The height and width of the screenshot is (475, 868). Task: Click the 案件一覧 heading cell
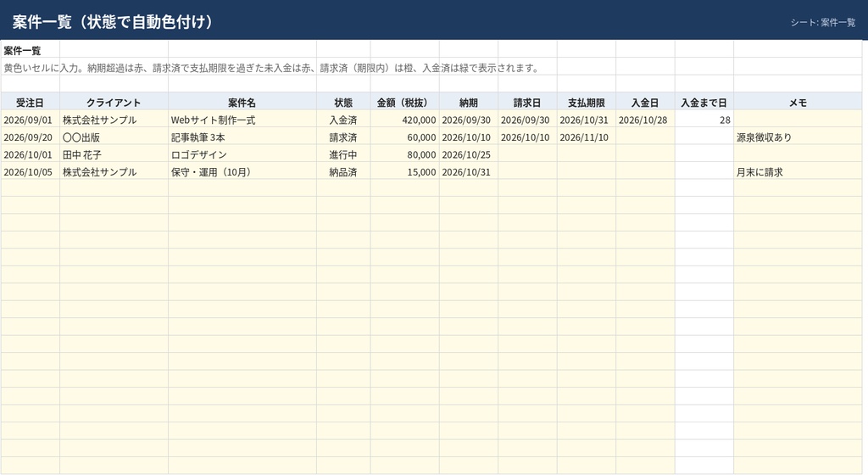click(x=30, y=50)
